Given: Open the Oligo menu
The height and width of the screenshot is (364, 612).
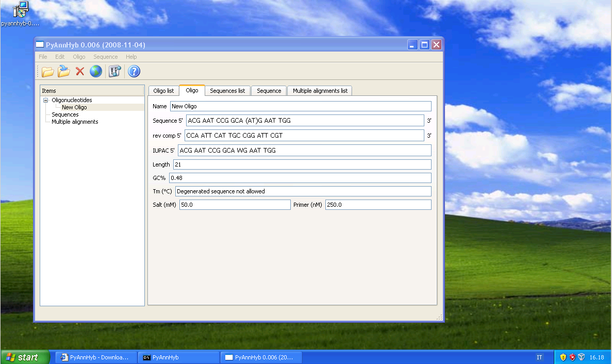Looking at the screenshot, I should [79, 57].
